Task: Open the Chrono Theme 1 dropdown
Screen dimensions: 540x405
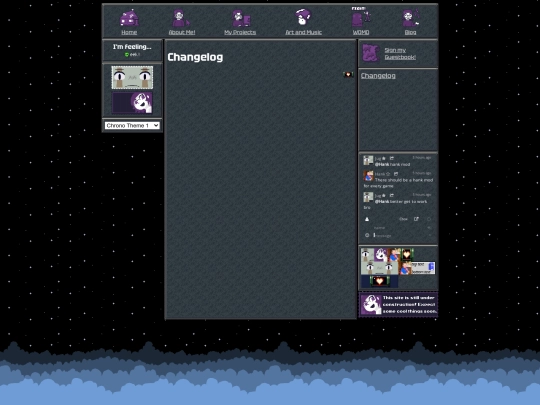Action: 132,125
